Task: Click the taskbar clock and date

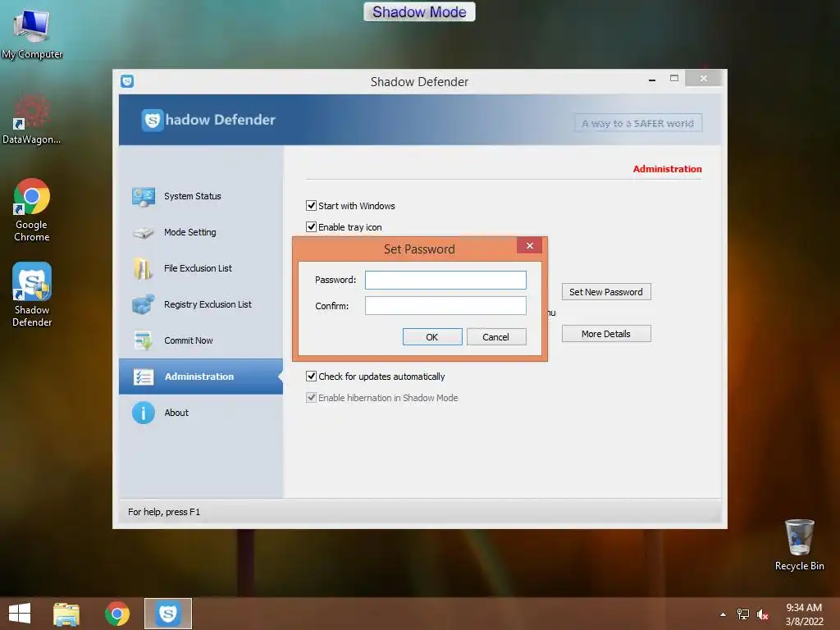Action: click(x=804, y=614)
